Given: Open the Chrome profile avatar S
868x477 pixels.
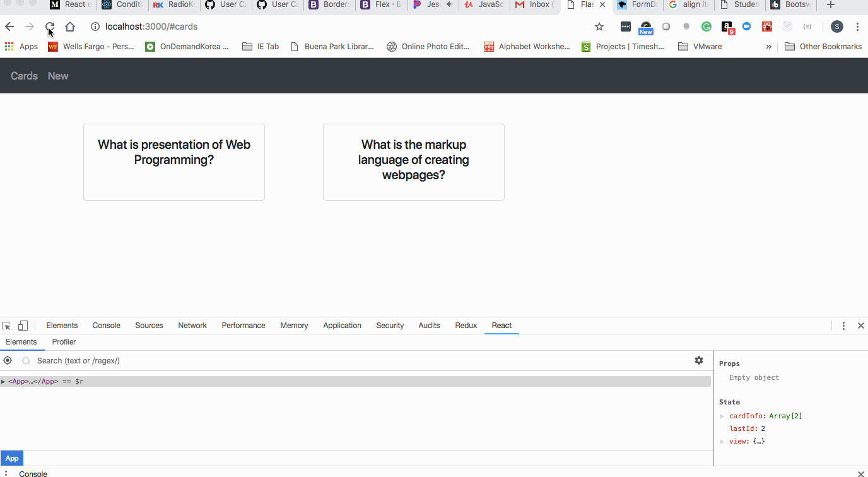Looking at the screenshot, I should [x=836, y=26].
